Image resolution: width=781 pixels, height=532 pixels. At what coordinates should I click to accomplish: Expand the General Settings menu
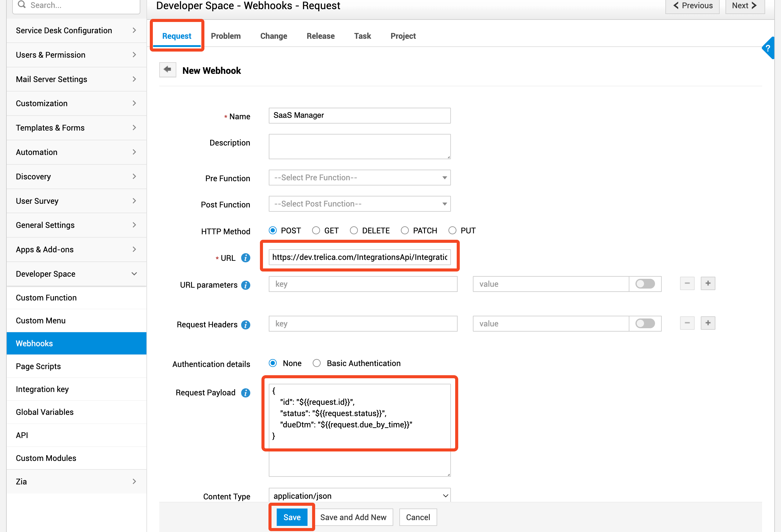[x=76, y=225]
